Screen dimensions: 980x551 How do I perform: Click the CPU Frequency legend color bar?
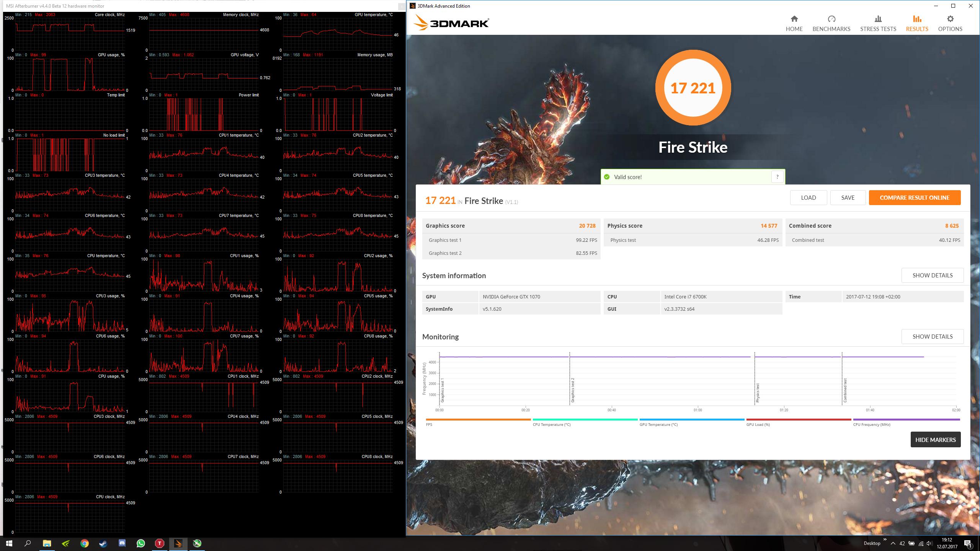[906, 419]
